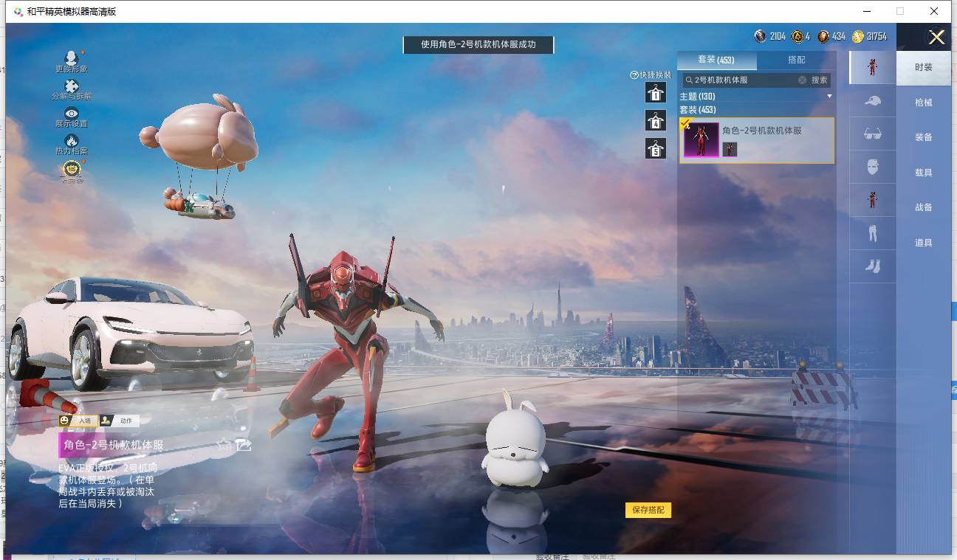Open the 载具 category tab
The width and height of the screenshot is (957, 560).
pyautogui.click(x=924, y=173)
